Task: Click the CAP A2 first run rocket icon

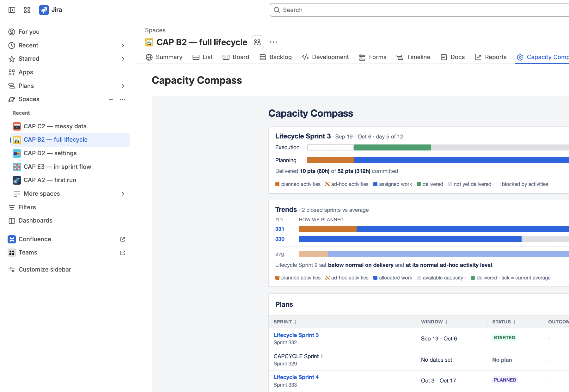Action: [x=17, y=180]
